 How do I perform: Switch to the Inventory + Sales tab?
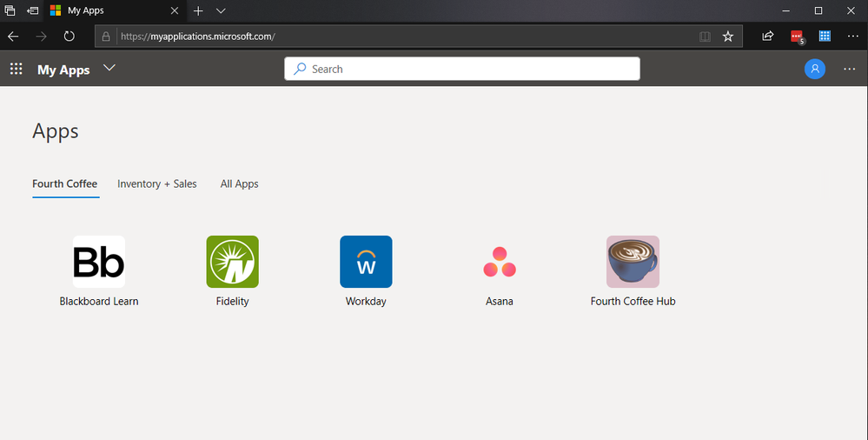(156, 184)
